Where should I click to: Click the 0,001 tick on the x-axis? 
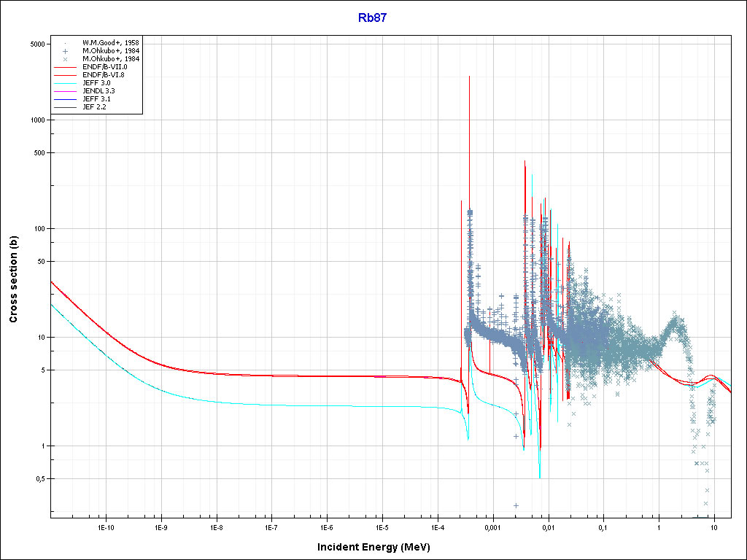point(492,526)
